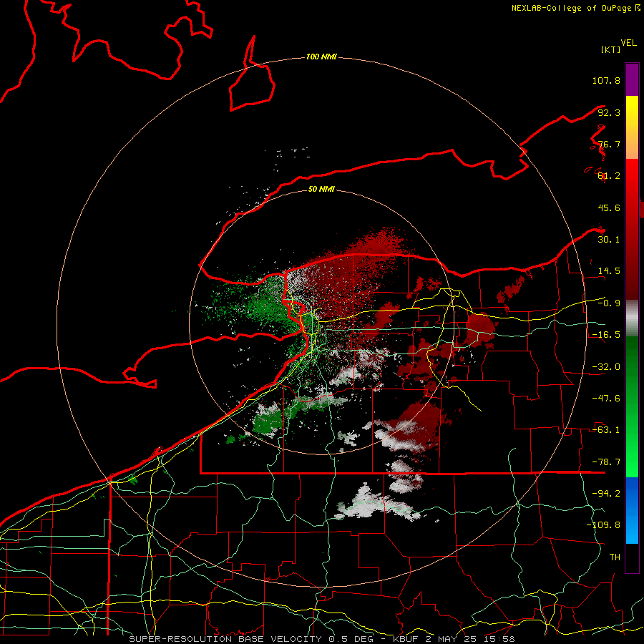Screen dimensions: 644x644
Task: Select the 30.1 legend value
Action: coord(609,240)
